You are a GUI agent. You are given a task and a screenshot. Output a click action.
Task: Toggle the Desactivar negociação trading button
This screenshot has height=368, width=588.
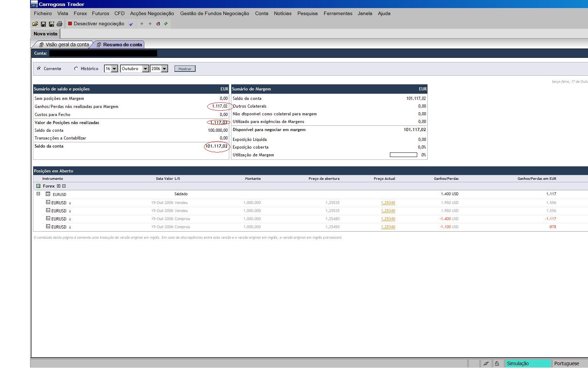click(x=96, y=24)
